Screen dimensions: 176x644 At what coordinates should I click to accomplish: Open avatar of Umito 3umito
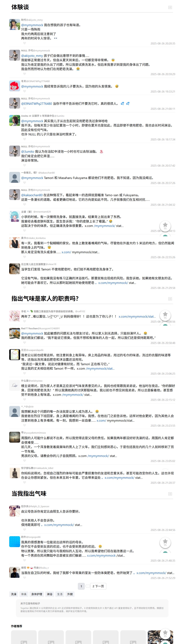pos(15,120)
